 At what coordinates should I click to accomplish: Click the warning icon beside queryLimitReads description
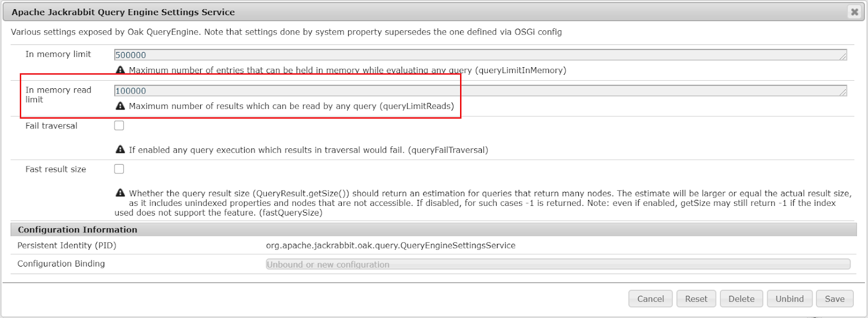click(x=120, y=106)
